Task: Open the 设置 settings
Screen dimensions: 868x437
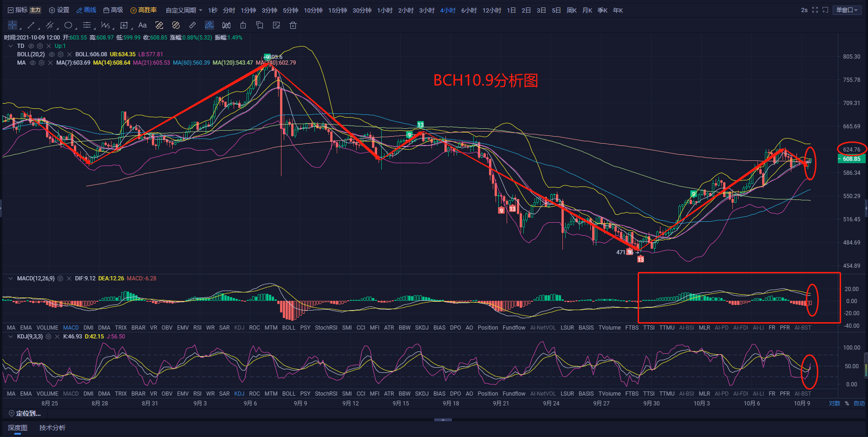Action: pyautogui.click(x=59, y=10)
